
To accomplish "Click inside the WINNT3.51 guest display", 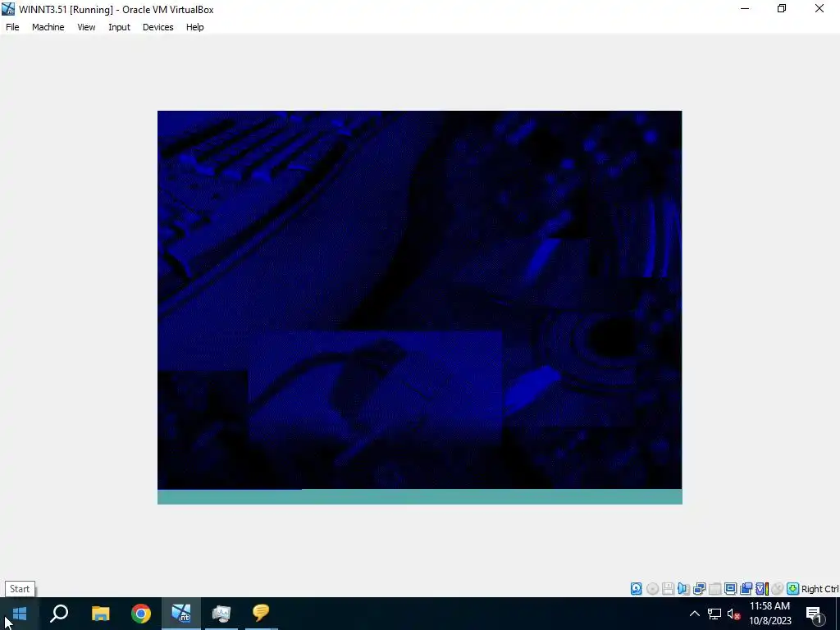I will click(x=419, y=307).
